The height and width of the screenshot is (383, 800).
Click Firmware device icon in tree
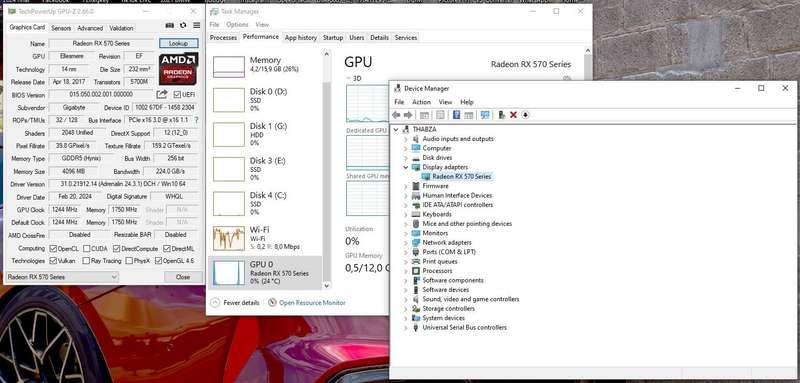(x=416, y=186)
